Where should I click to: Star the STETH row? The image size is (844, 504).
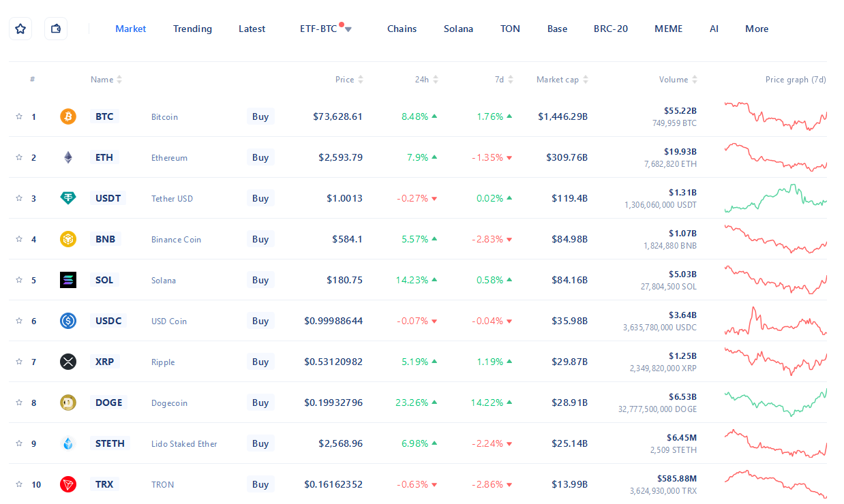(x=19, y=443)
